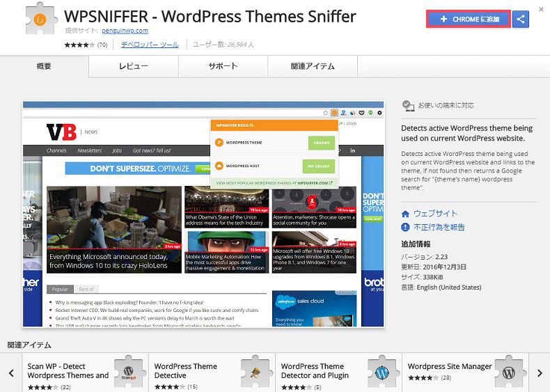Select the 概要 tab
This screenshot has height=392, width=550.
(x=44, y=66)
